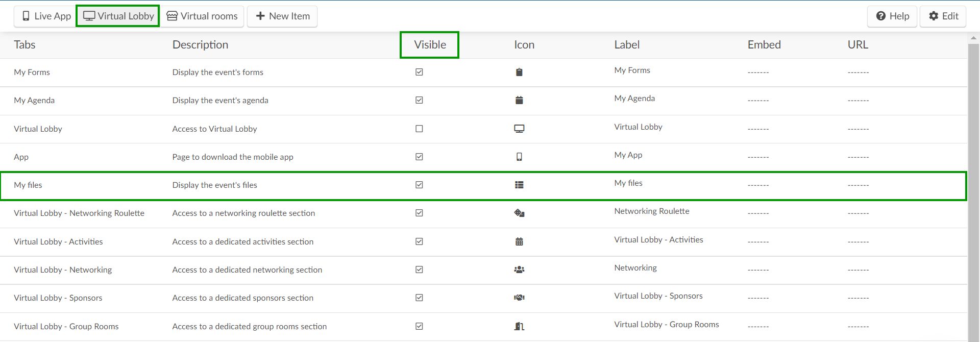Select the App tab name cell
980x342 pixels.
click(x=21, y=157)
